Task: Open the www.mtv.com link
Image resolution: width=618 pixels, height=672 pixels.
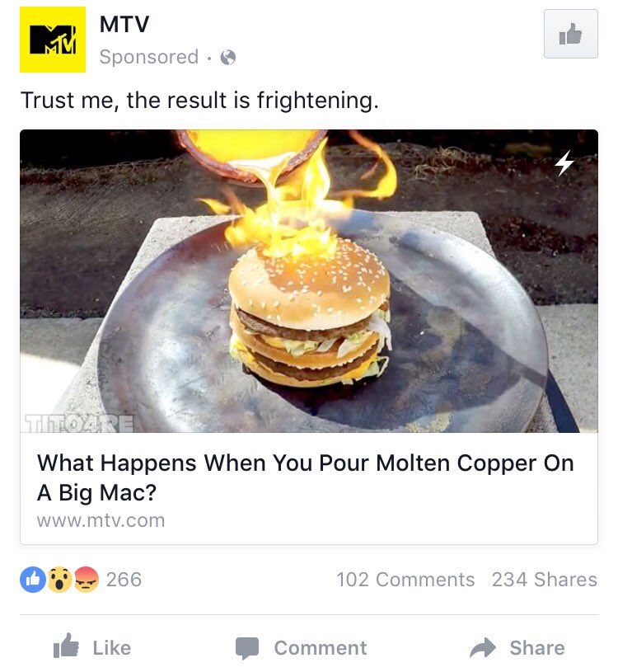Action: [101, 521]
